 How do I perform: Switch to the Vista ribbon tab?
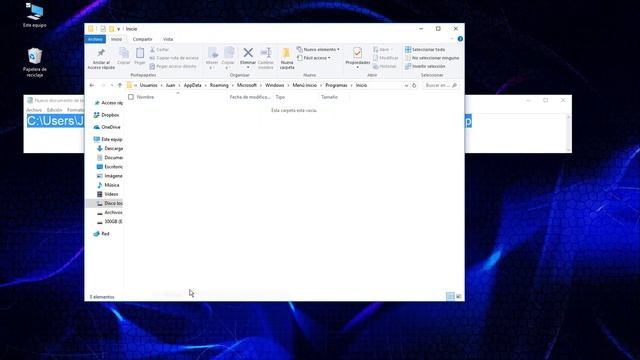pyautogui.click(x=168, y=39)
